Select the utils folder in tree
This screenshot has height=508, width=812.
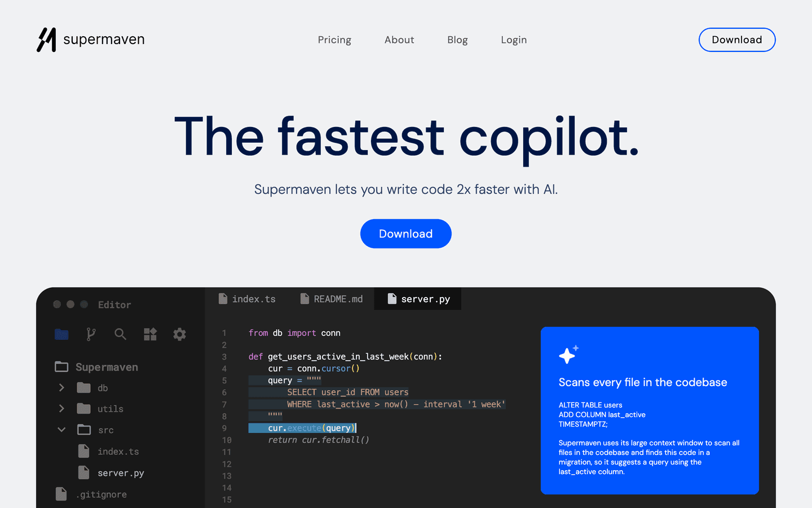[x=111, y=409]
